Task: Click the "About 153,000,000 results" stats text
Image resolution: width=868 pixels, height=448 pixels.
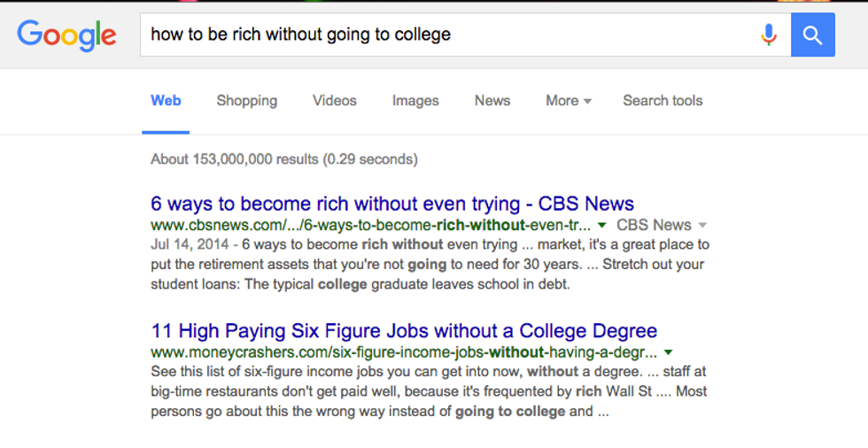Action: (284, 159)
